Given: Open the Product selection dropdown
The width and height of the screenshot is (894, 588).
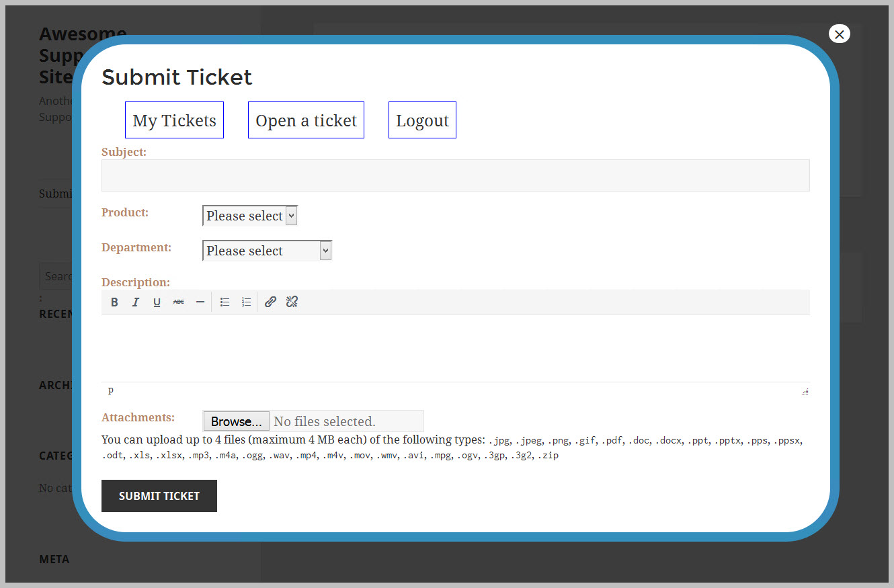Looking at the screenshot, I should (249, 215).
